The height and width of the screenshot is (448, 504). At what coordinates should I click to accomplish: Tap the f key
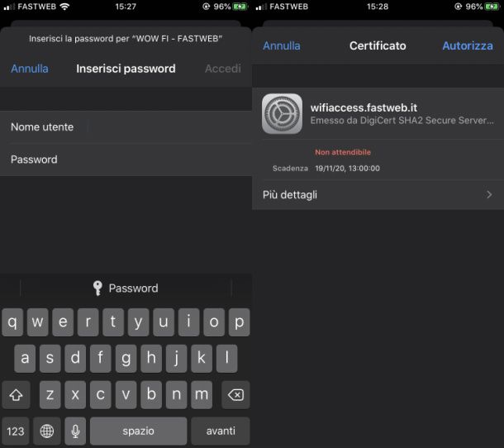coord(100,359)
